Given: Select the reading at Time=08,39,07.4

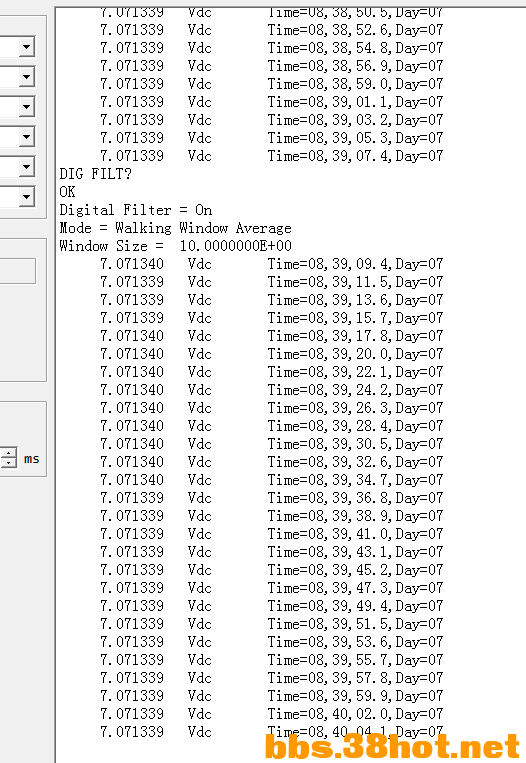Looking at the screenshot, I should click(272, 156).
